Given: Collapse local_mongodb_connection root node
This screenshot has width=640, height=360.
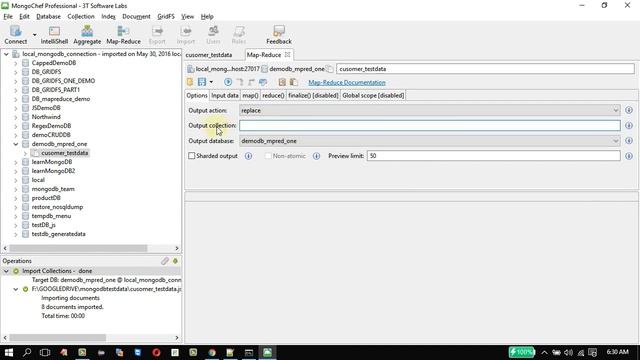Looking at the screenshot, I should tap(6, 54).
